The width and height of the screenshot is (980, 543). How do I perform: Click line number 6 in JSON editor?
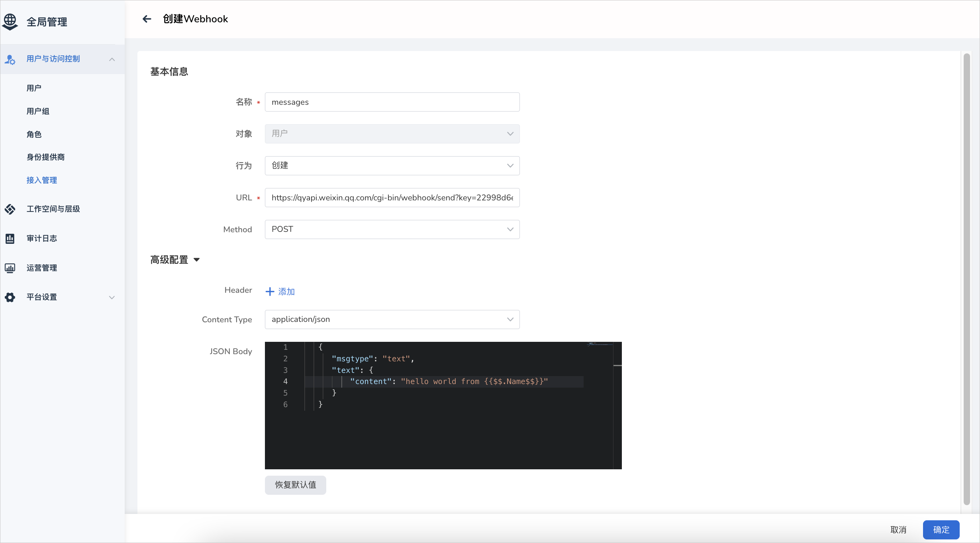285,405
